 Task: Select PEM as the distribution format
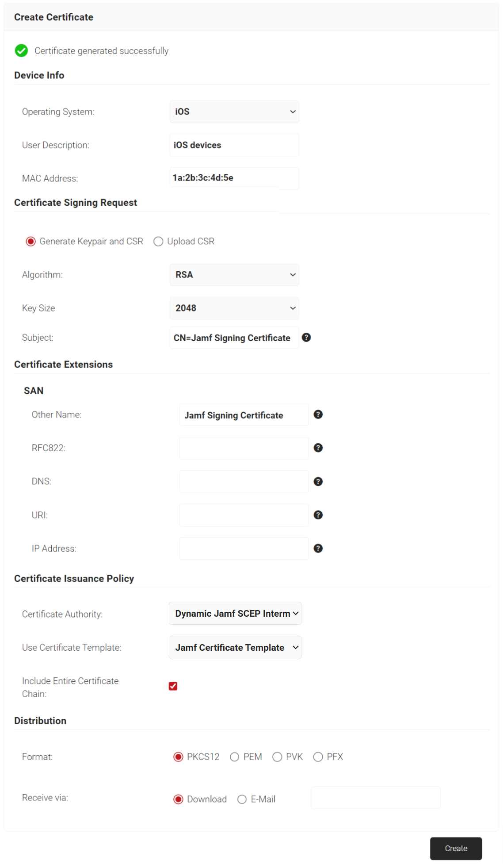(235, 757)
